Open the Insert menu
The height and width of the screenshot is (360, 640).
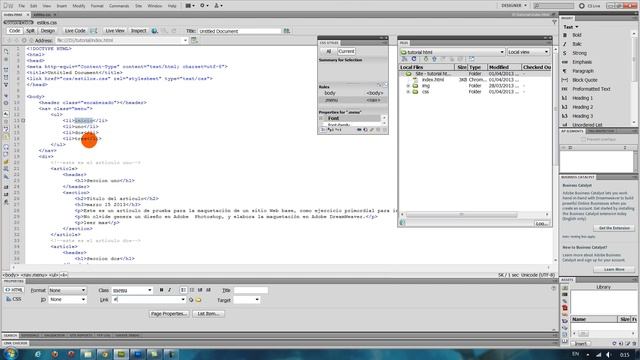pos(62,6)
